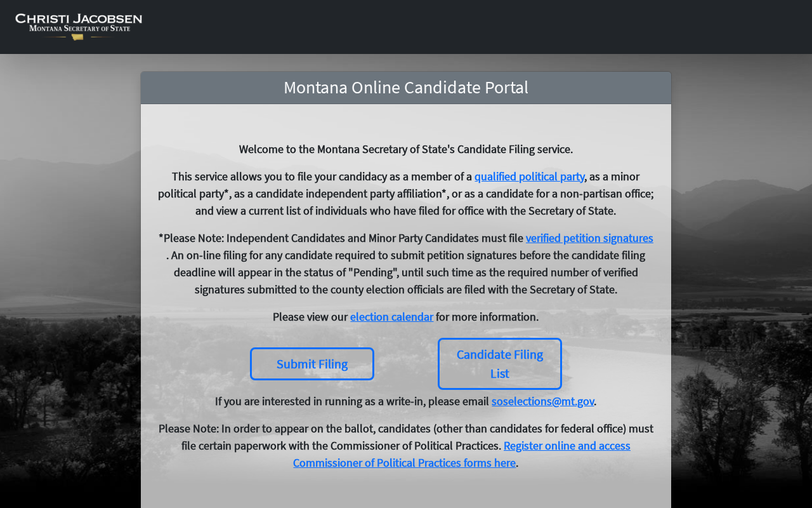Click the Montana Secretary of State logo subtitle
Viewport: 812px width, 508px height.
coord(79,29)
